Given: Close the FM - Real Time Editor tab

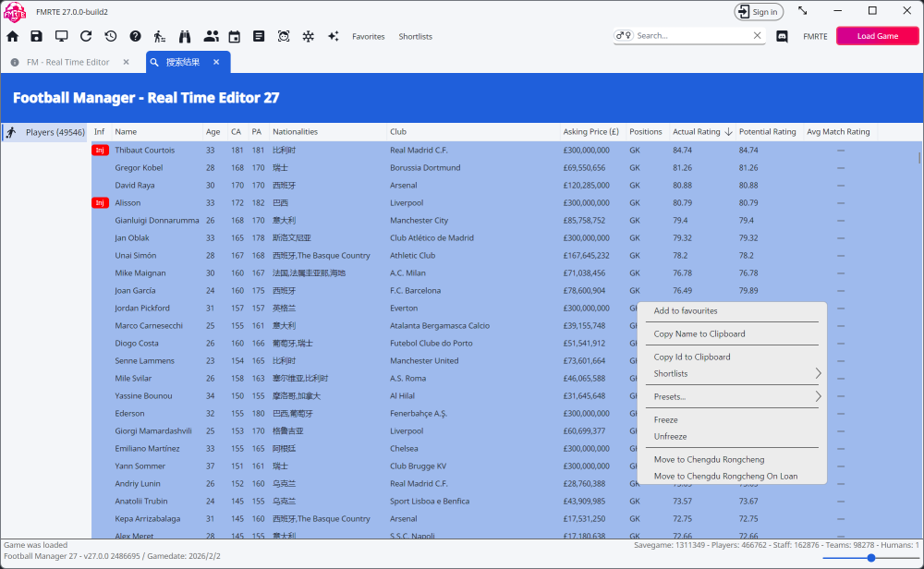Looking at the screenshot, I should (126, 62).
